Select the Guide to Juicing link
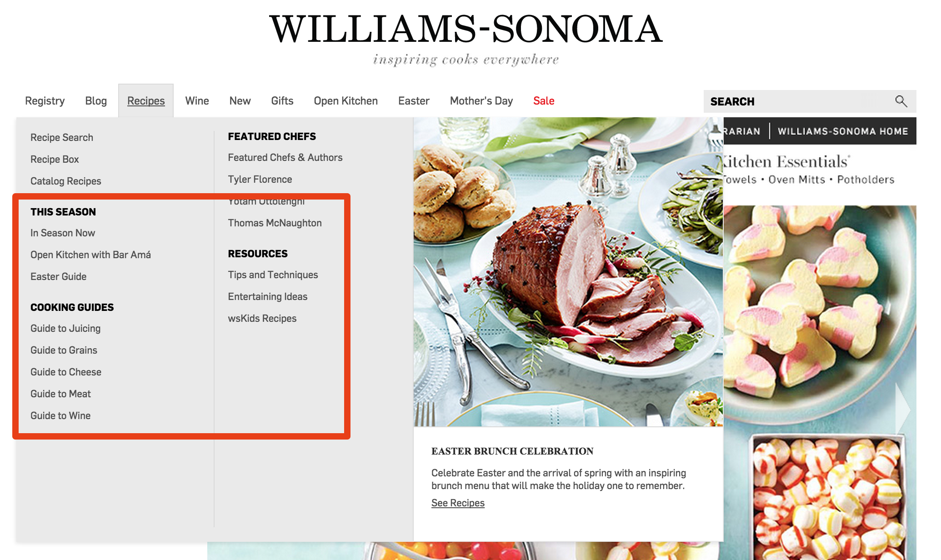This screenshot has height=560, width=941. [x=65, y=328]
